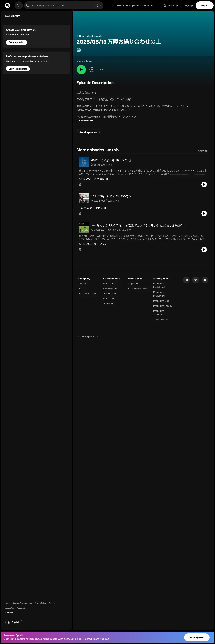The height and width of the screenshot is (644, 215).
Task: Open Safety & Privacy Center link
Action: point(22,603)
